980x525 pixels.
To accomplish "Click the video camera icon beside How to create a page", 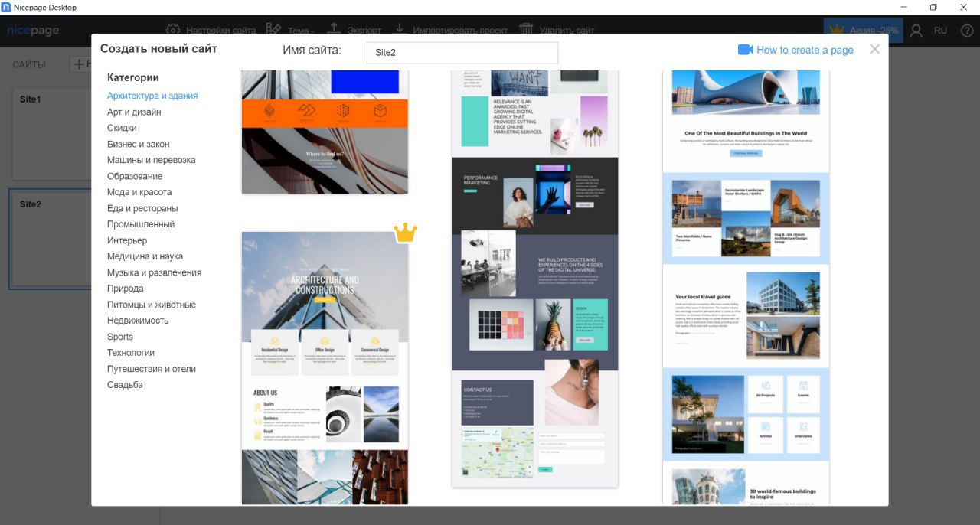I will click(x=746, y=50).
